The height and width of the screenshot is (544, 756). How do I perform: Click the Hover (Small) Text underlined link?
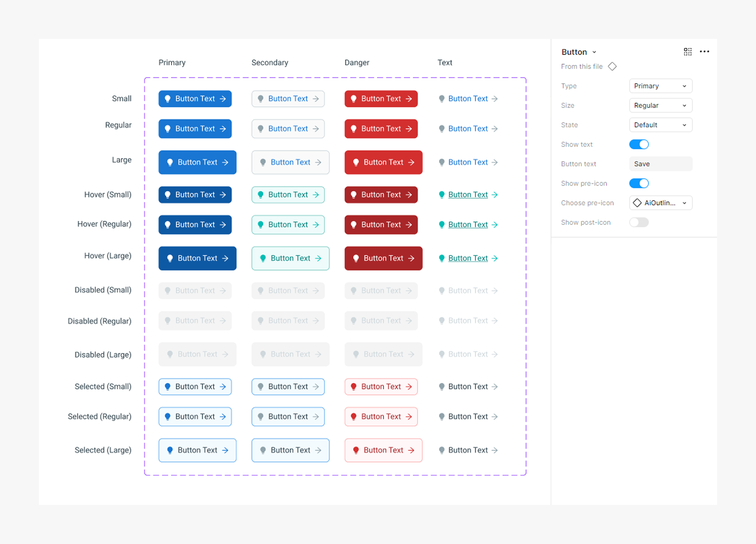[468, 195]
